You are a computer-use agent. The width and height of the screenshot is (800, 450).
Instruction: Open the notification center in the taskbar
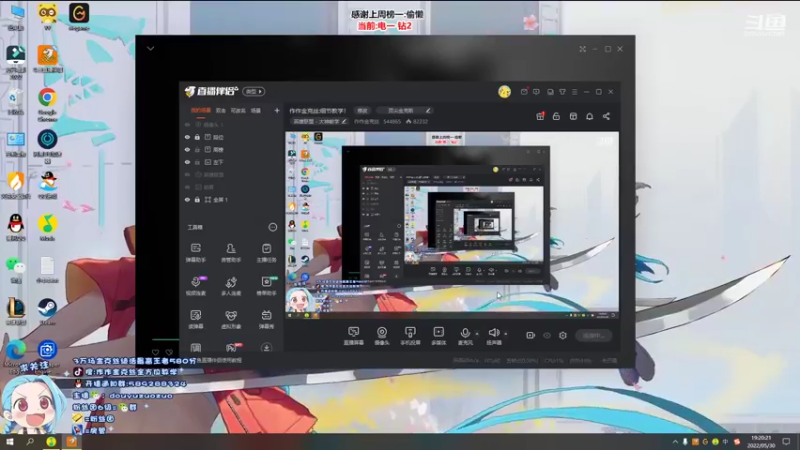pos(786,442)
